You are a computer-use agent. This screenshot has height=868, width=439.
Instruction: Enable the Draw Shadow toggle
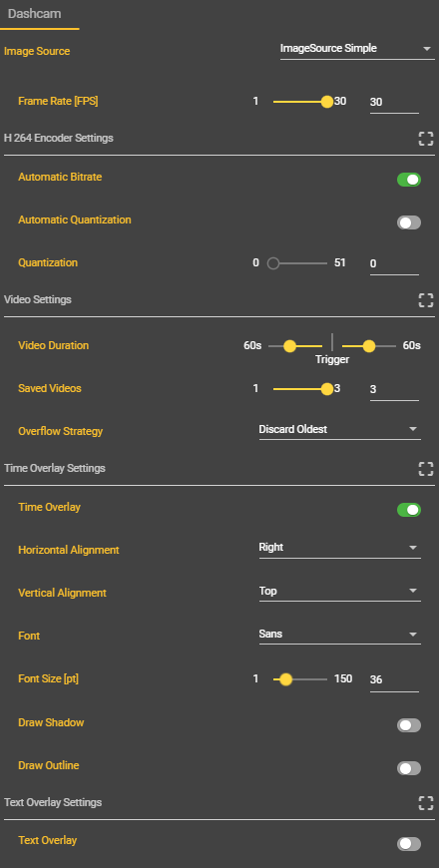coord(409,725)
